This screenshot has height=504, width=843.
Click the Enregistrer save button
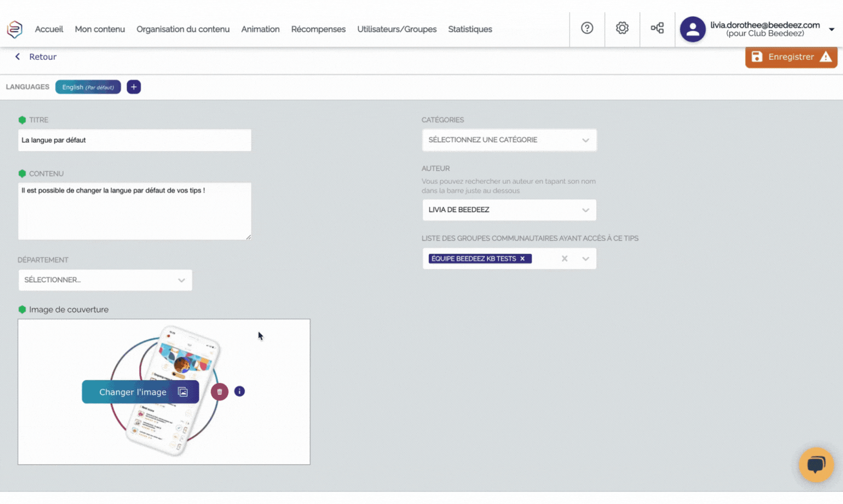(790, 57)
